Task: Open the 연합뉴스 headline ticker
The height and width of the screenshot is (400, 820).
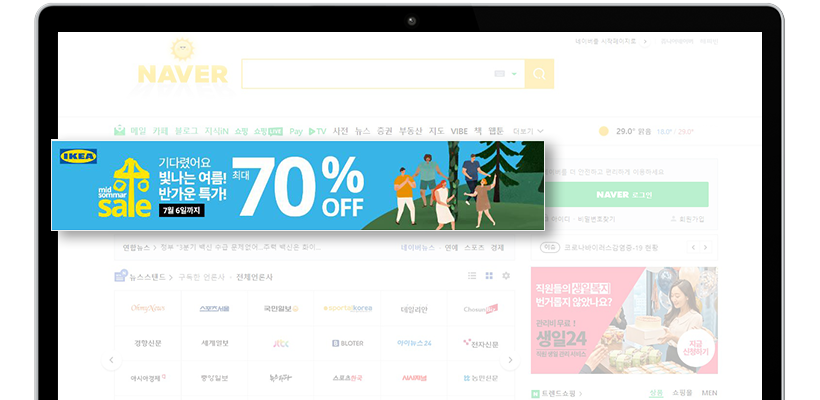Action: pyautogui.click(x=222, y=247)
